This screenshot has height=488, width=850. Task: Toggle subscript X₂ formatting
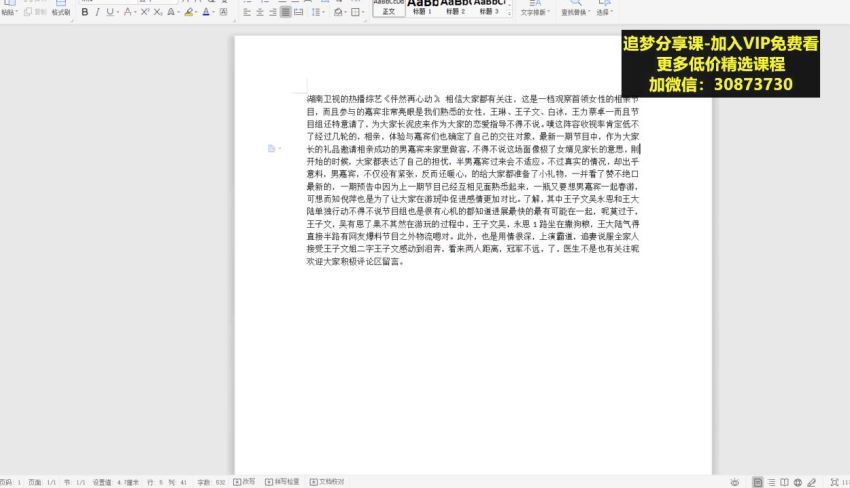point(157,12)
